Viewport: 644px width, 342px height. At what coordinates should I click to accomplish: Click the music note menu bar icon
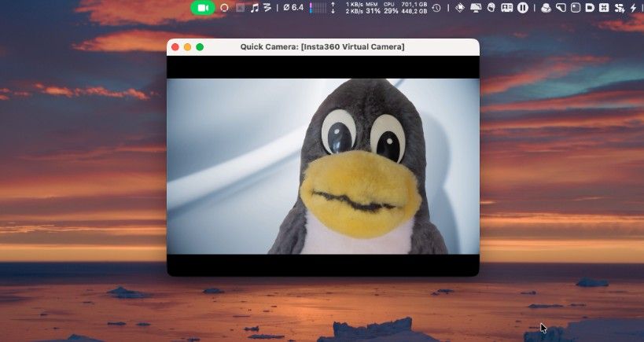(x=254, y=8)
